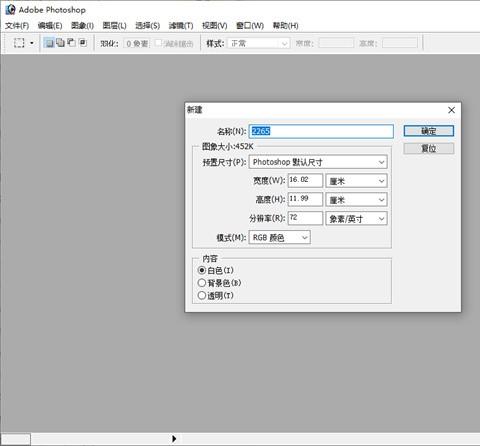Open the 滤镜(T) menu

click(181, 26)
